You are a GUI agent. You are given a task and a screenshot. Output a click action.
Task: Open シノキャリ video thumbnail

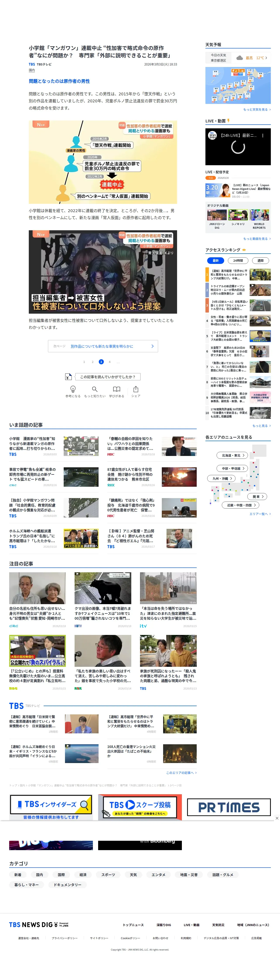click(x=238, y=215)
